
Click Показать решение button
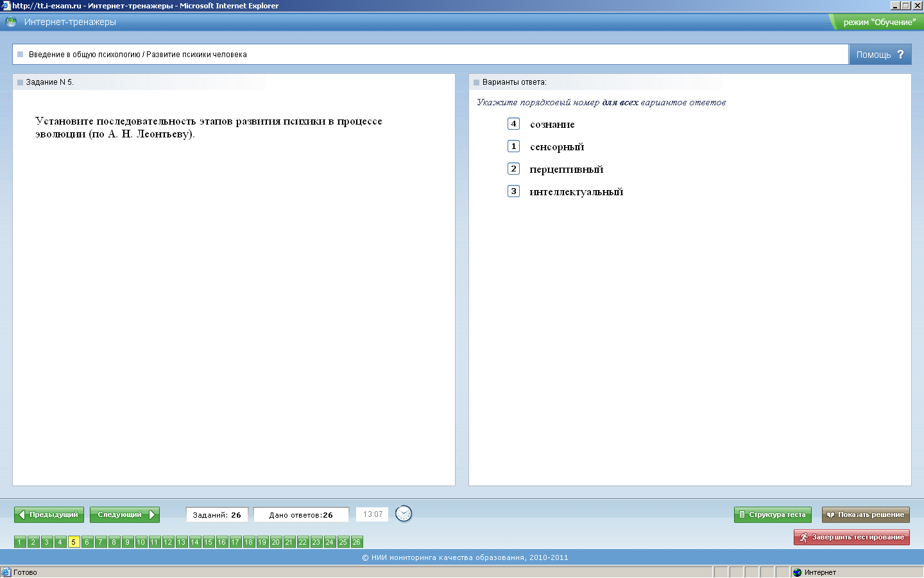pos(866,514)
